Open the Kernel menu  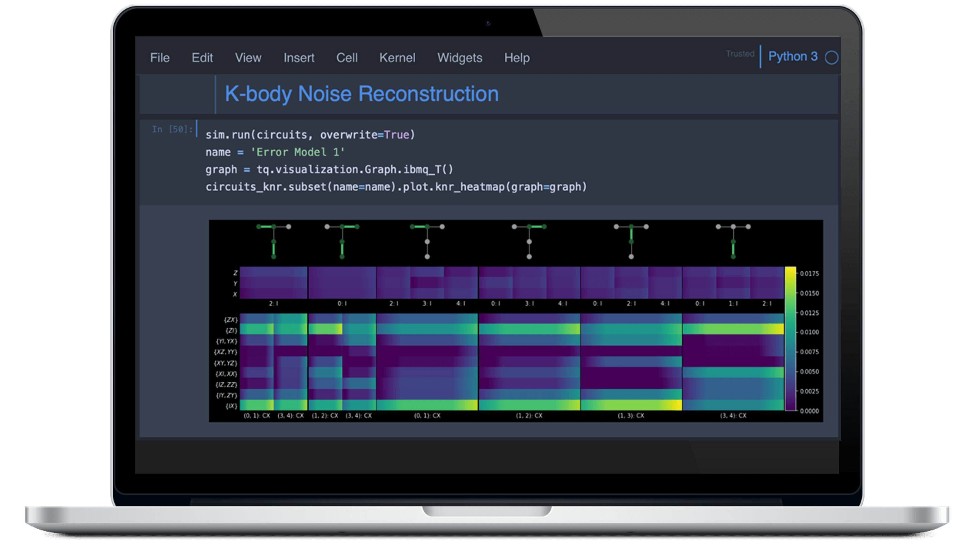397,58
